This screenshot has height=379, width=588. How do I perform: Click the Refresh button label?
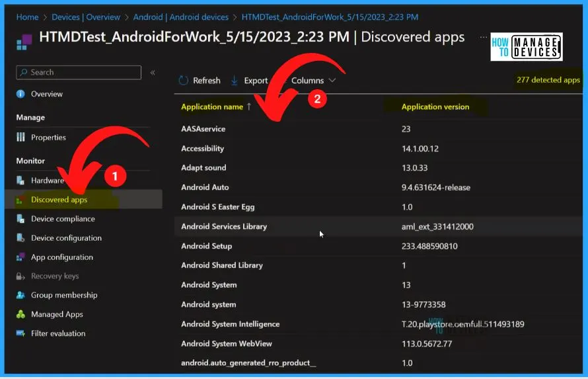(x=207, y=80)
